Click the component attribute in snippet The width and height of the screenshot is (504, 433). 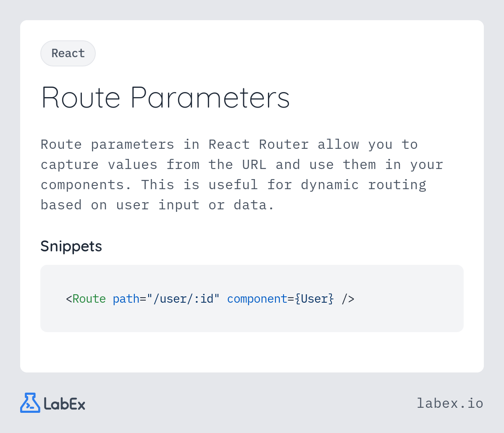click(257, 299)
